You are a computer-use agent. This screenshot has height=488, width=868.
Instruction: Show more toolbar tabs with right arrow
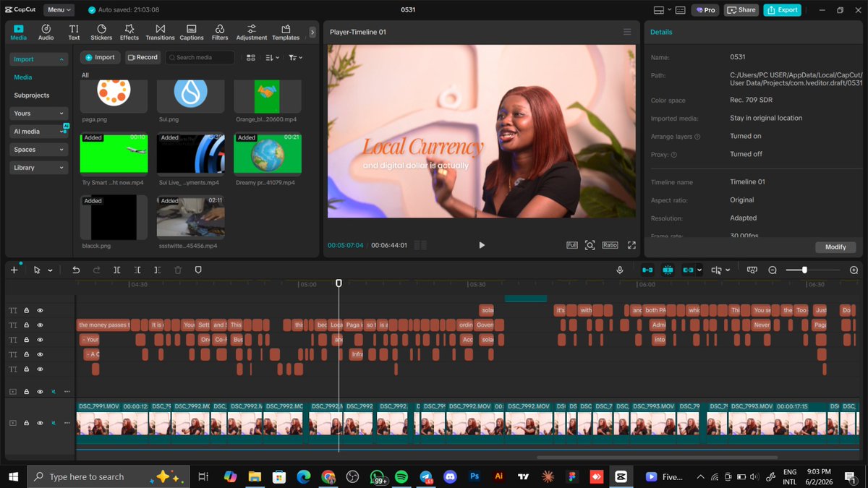point(312,32)
